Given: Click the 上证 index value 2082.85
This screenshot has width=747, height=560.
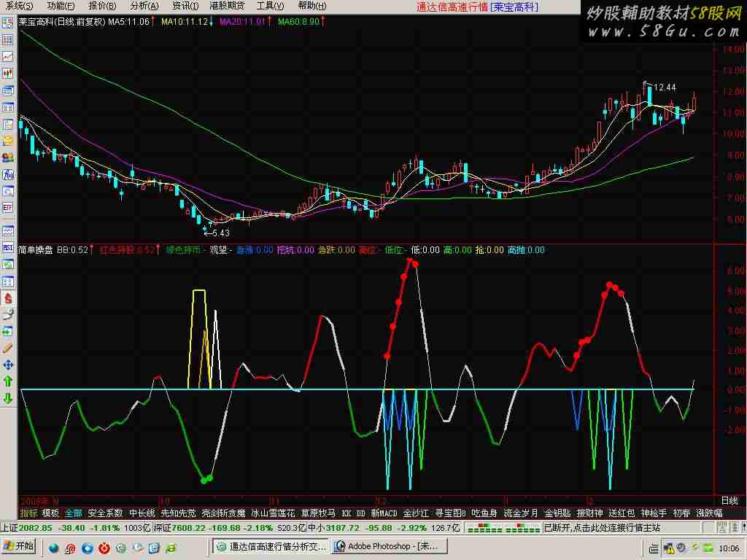Looking at the screenshot, I should (36, 528).
